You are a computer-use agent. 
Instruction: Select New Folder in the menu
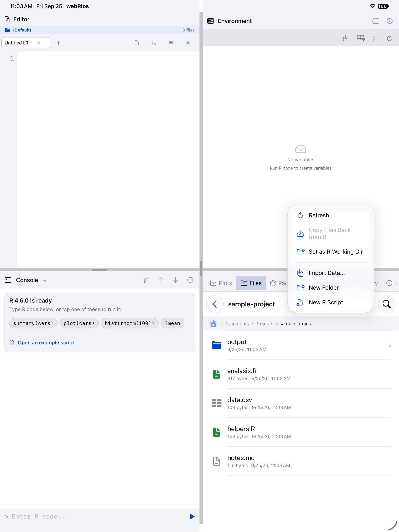330,288
